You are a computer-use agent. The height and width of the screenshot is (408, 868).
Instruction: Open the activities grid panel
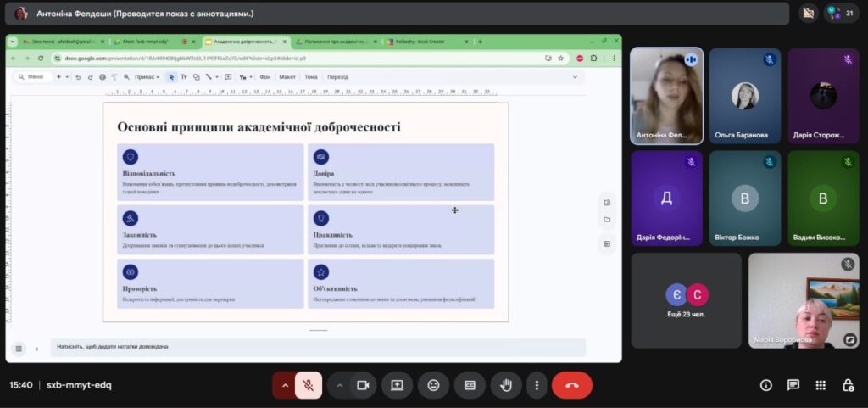821,385
